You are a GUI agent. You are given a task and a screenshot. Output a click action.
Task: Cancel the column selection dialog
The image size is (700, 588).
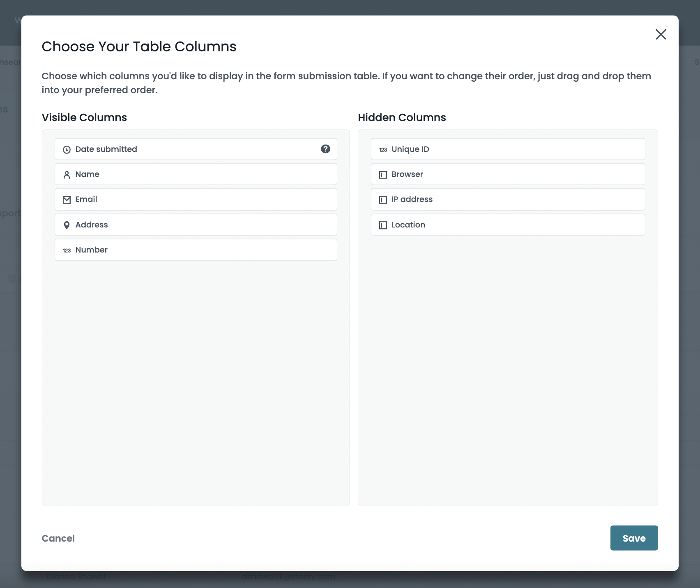click(x=58, y=538)
